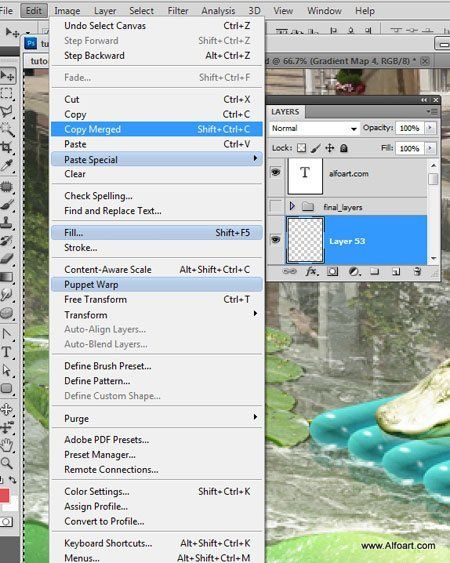Swap foreground and background colors
Screen dimensions: 450x563
click(12, 480)
